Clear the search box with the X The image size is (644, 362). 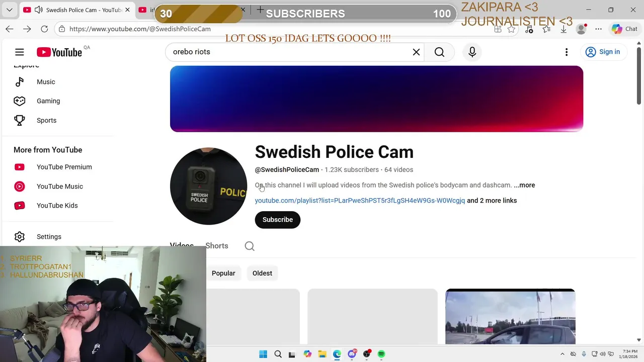[x=416, y=52]
